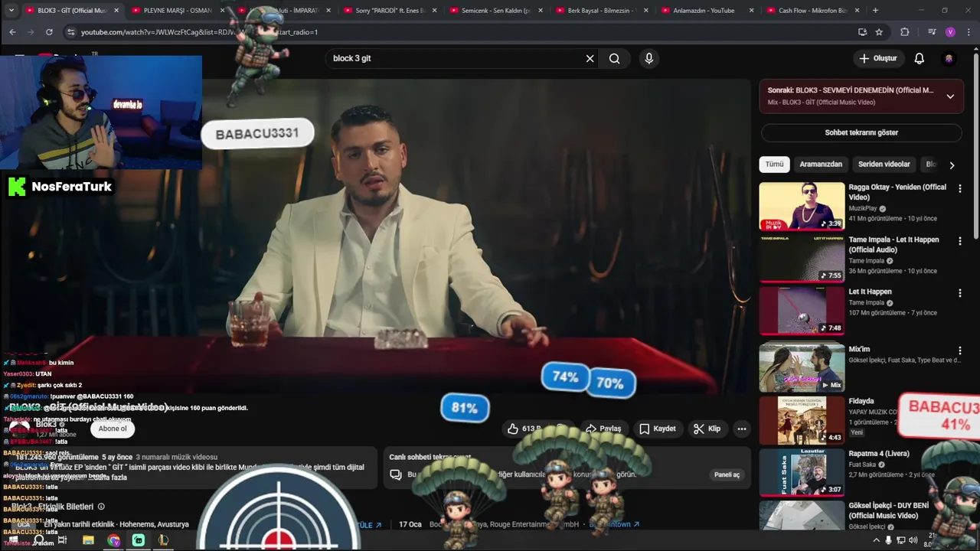Open Tame Impala - Let It Happen Official Audio
980x551 pixels.
(x=893, y=244)
